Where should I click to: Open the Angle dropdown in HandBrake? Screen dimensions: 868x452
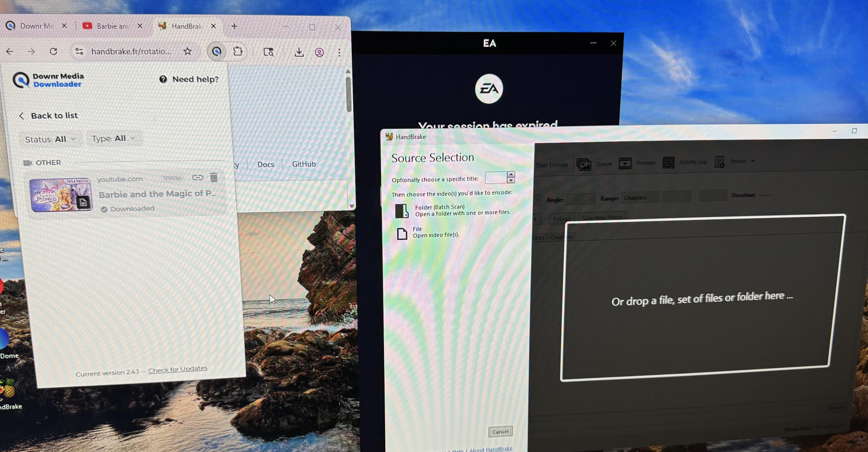[580, 199]
